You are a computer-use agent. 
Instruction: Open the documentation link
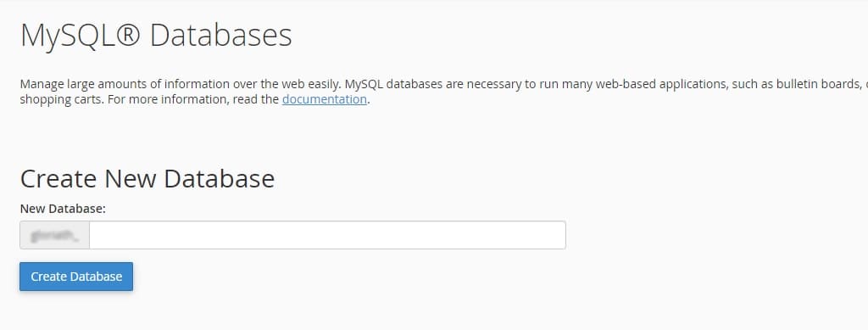[x=325, y=99]
